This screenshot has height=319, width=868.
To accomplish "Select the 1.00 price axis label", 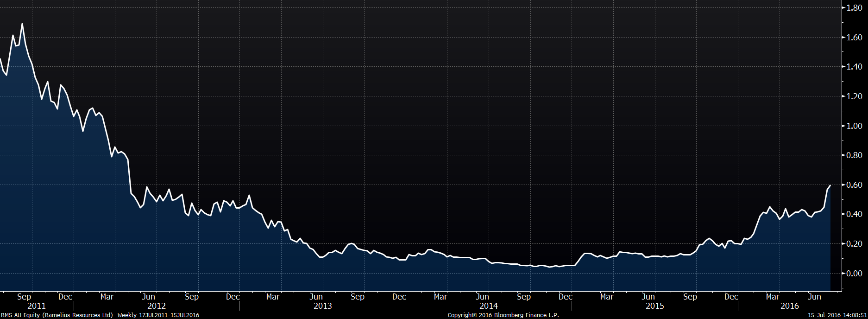I will [854, 126].
